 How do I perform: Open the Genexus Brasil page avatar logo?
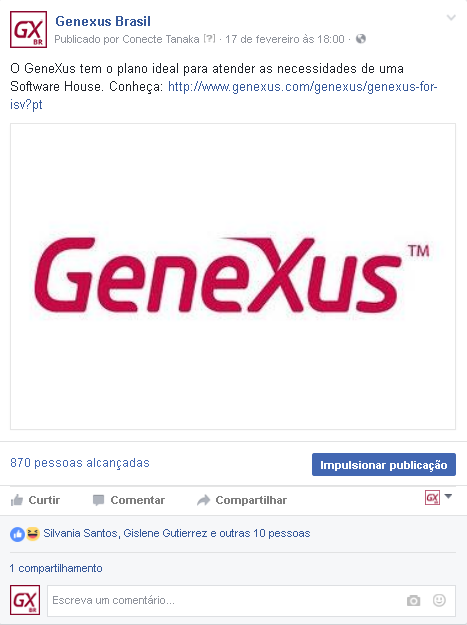pyautogui.click(x=28, y=29)
